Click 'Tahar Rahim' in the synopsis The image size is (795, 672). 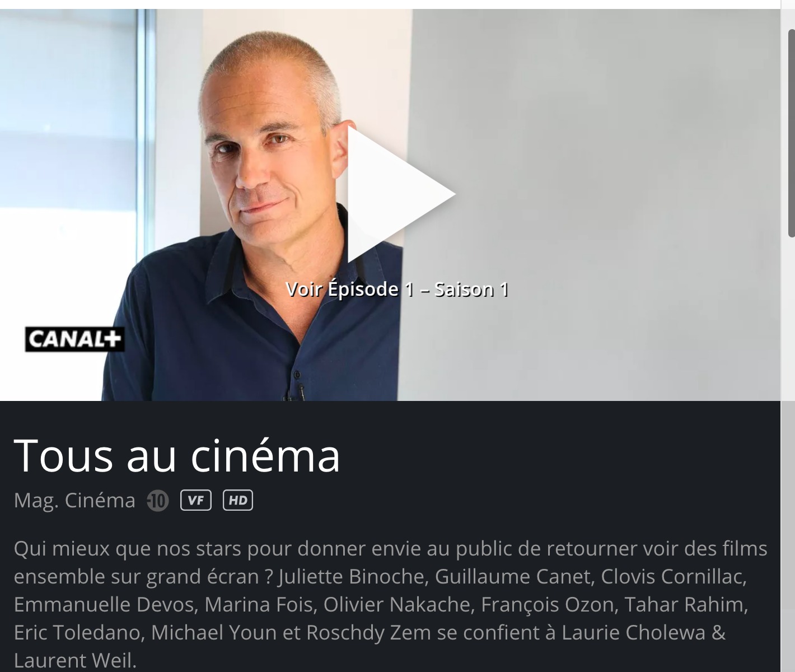tap(684, 605)
